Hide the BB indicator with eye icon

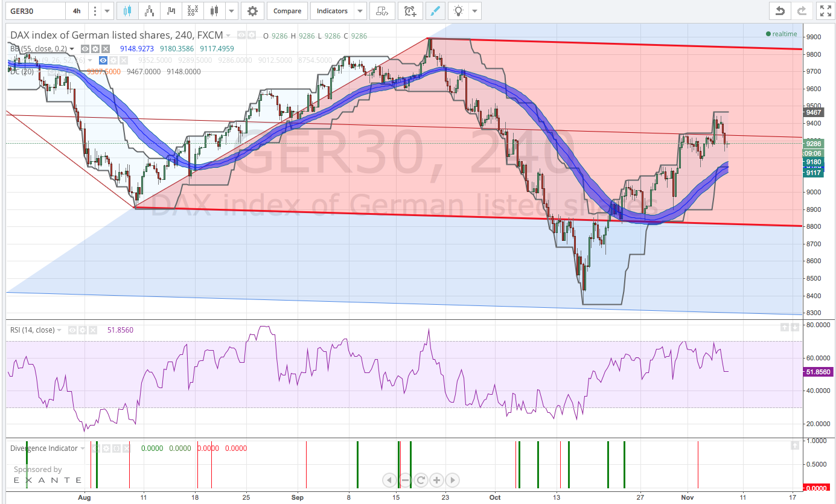(x=85, y=49)
